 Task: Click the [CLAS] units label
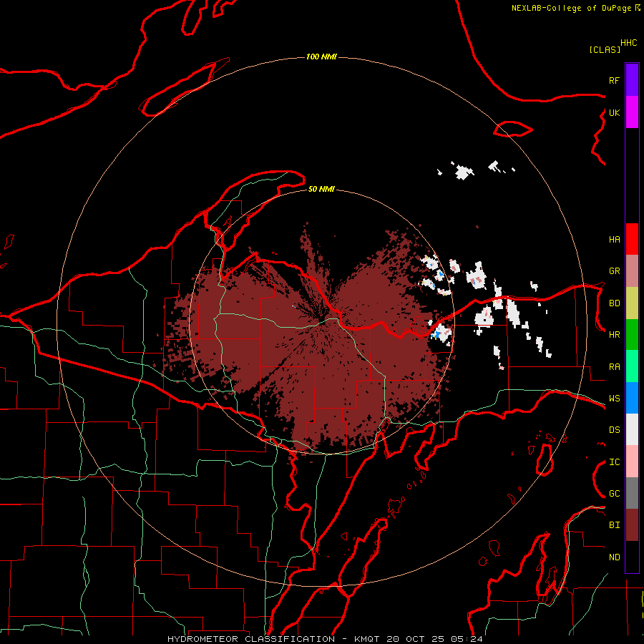tap(605, 49)
